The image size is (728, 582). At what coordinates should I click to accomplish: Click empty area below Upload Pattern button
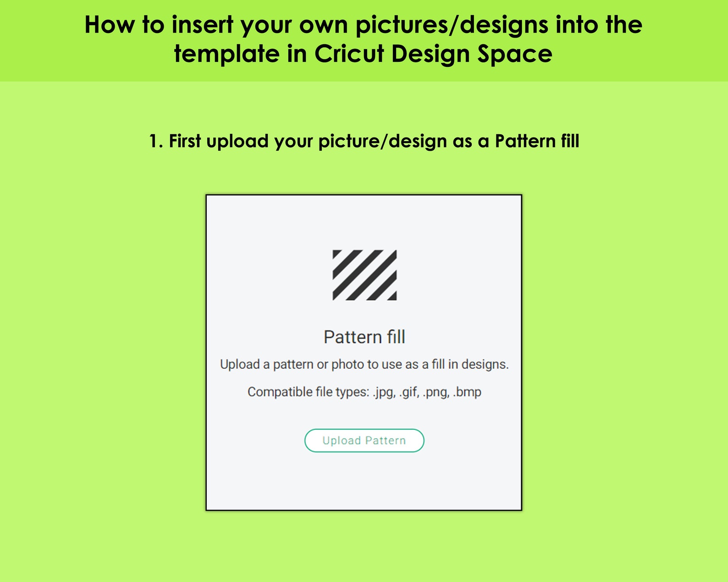point(364,481)
